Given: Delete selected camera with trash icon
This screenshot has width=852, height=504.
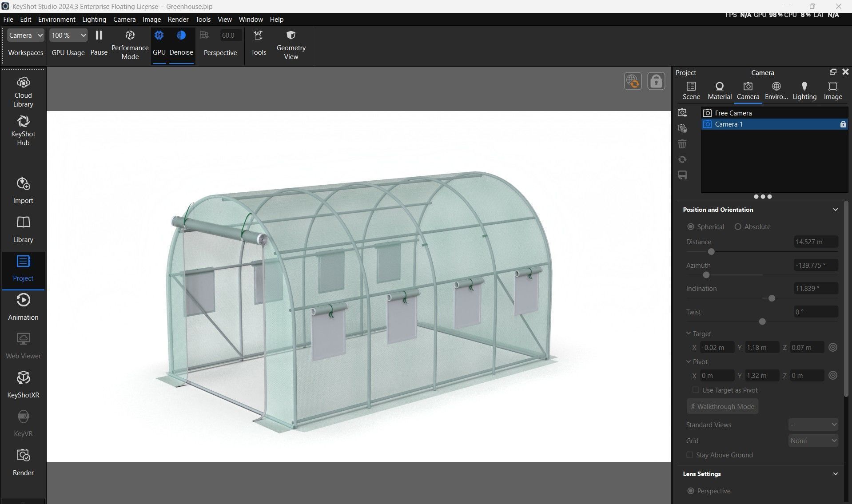Looking at the screenshot, I should pyautogui.click(x=682, y=144).
